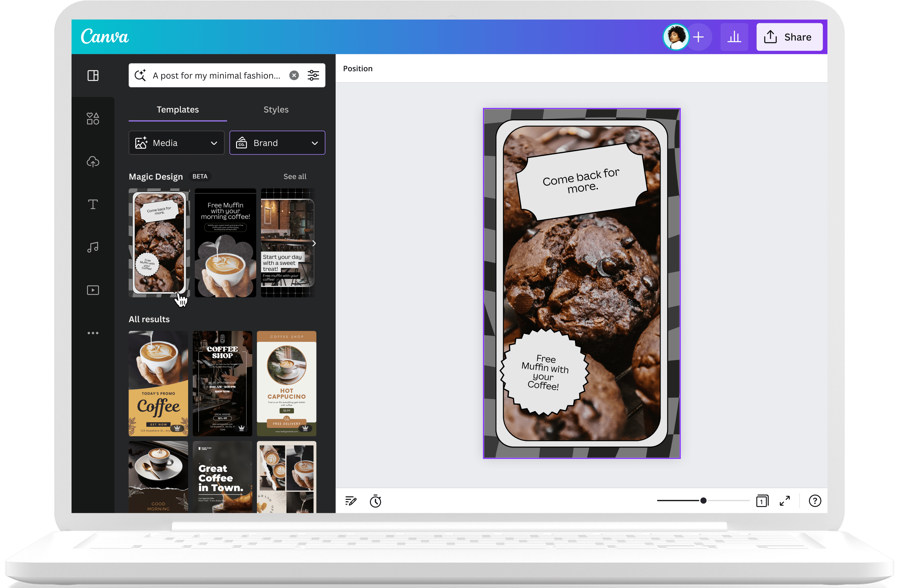Screen dimensions: 899x588
Task: Select the coffee muffin template thumbnail
Action: [159, 242]
